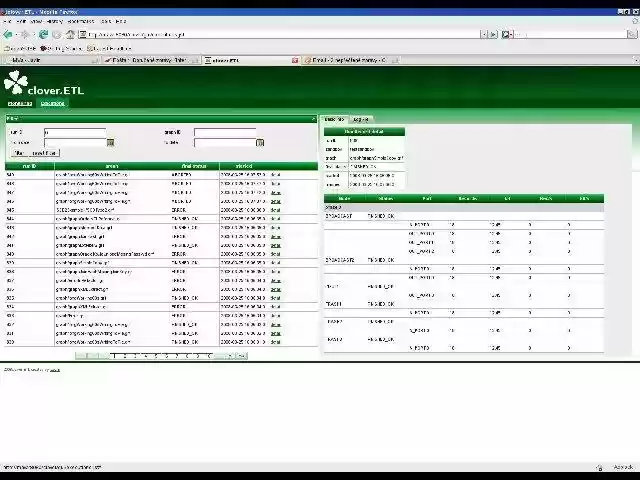
Task: Open the calendar picker beside the right date field
Action: coord(260,143)
